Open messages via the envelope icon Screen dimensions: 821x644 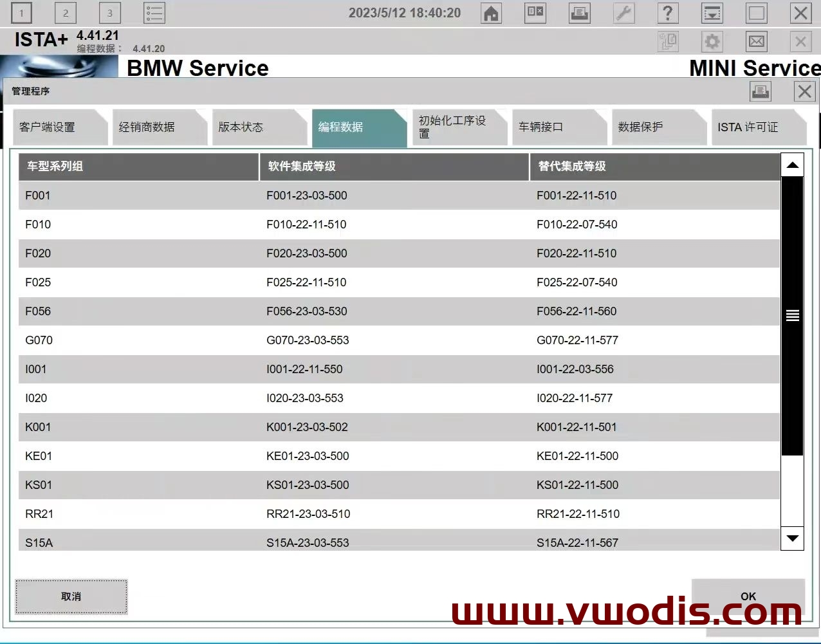pyautogui.click(x=756, y=41)
